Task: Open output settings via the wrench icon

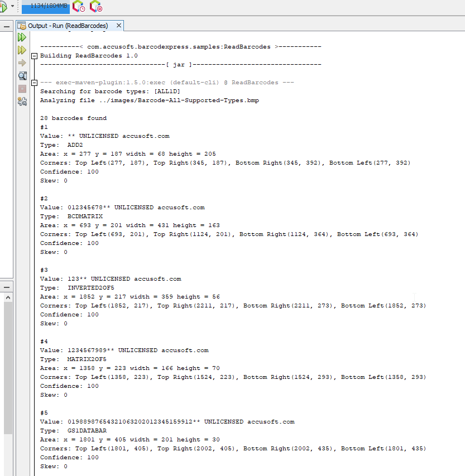Action: [x=21, y=101]
